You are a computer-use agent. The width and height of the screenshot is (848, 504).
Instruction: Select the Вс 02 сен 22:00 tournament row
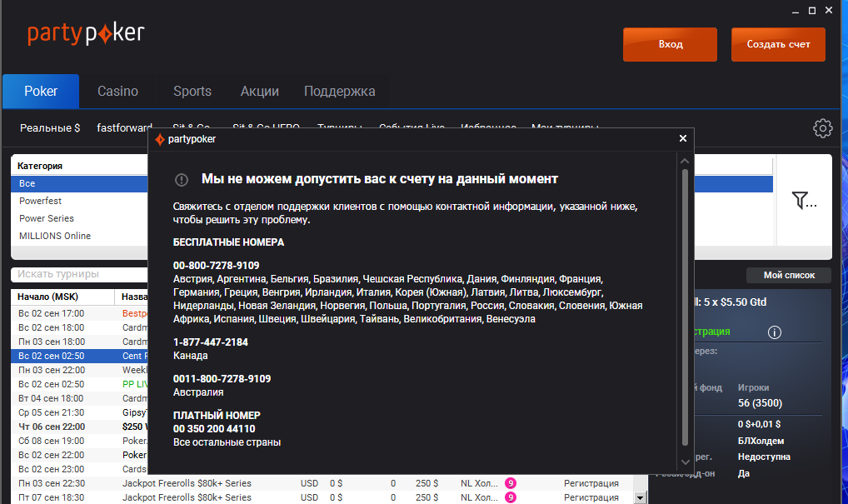[x=79, y=455]
